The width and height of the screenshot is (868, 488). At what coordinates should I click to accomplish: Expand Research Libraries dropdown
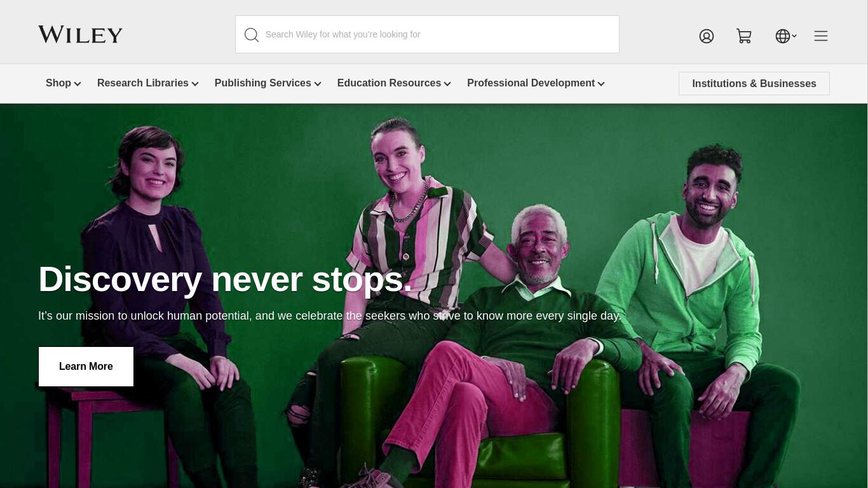(148, 83)
